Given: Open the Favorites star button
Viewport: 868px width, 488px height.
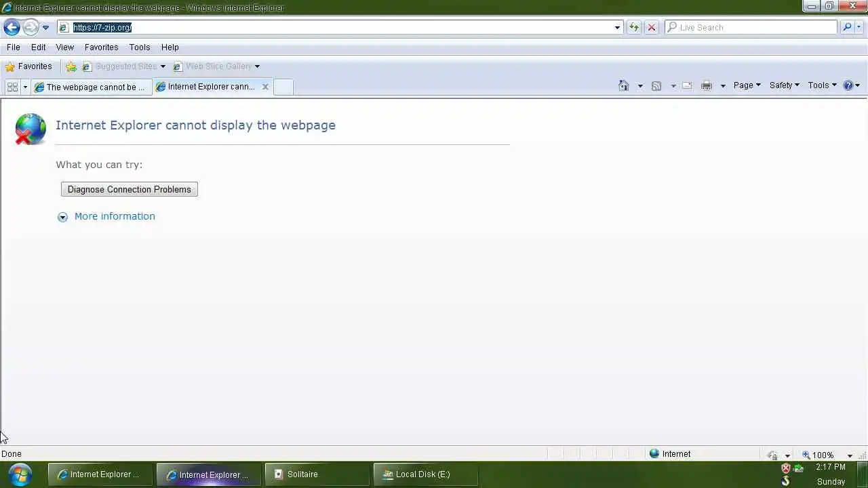Looking at the screenshot, I should [x=28, y=66].
